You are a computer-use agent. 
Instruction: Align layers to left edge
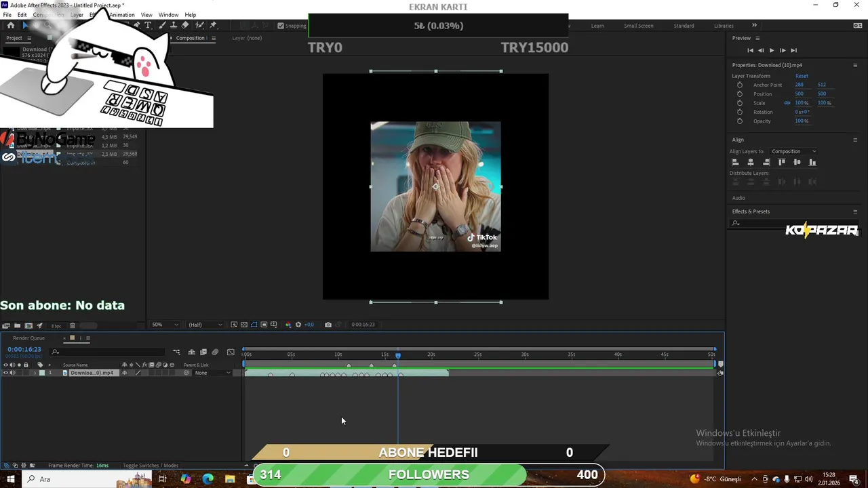tap(735, 162)
